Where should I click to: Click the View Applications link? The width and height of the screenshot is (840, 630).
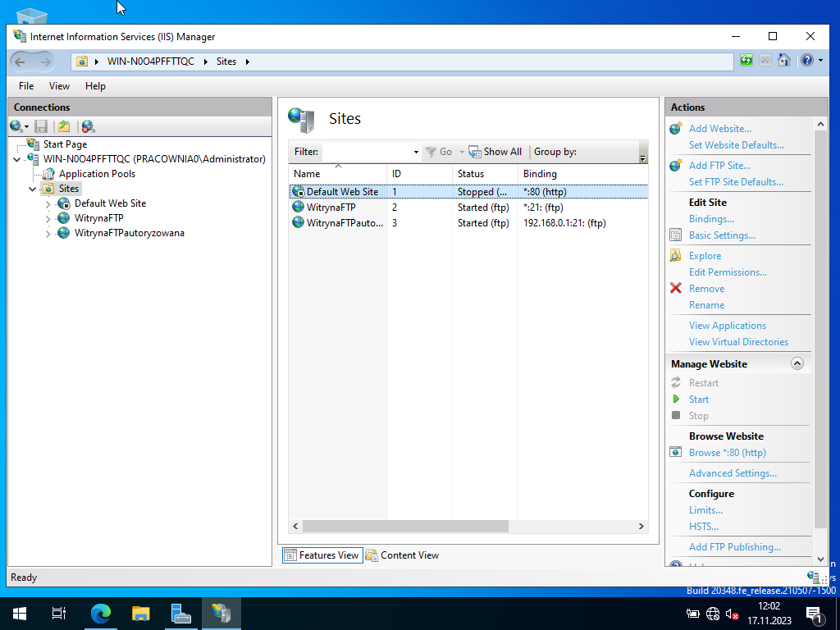pyautogui.click(x=728, y=325)
